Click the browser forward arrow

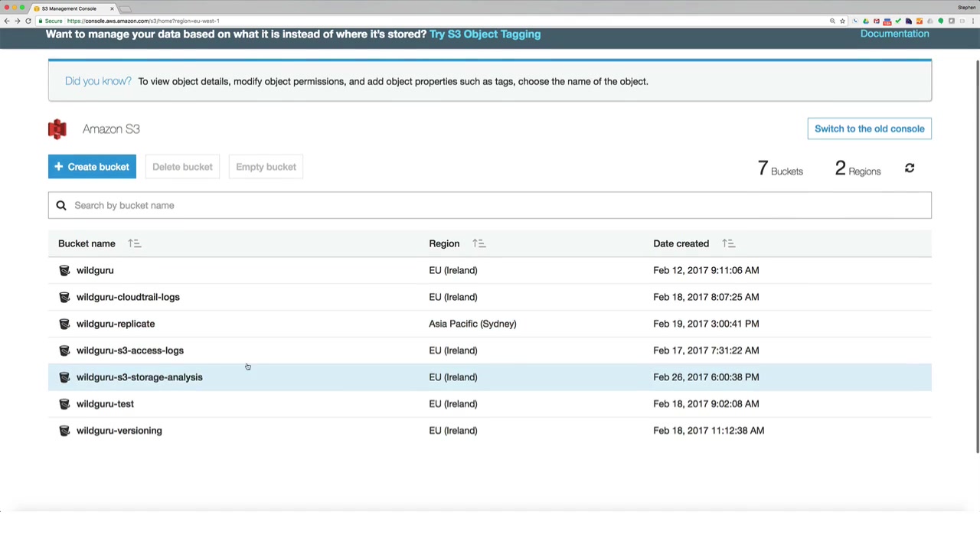pyautogui.click(x=18, y=21)
